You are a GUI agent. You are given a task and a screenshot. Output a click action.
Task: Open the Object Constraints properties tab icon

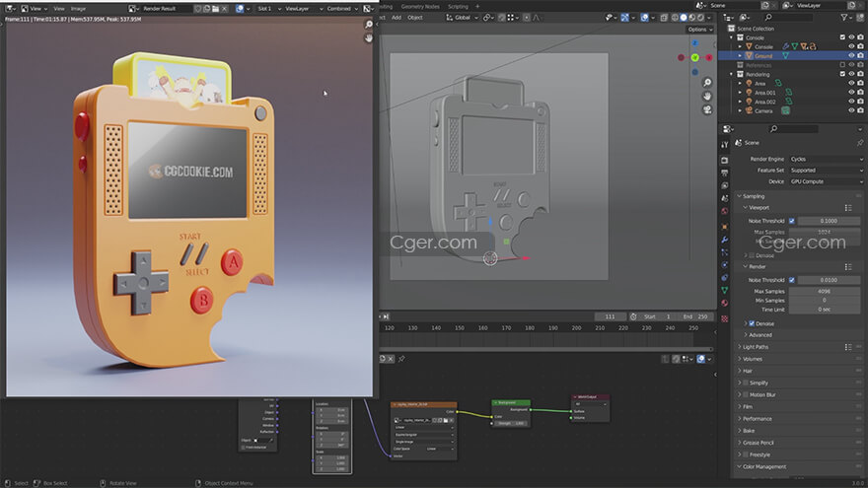click(725, 278)
